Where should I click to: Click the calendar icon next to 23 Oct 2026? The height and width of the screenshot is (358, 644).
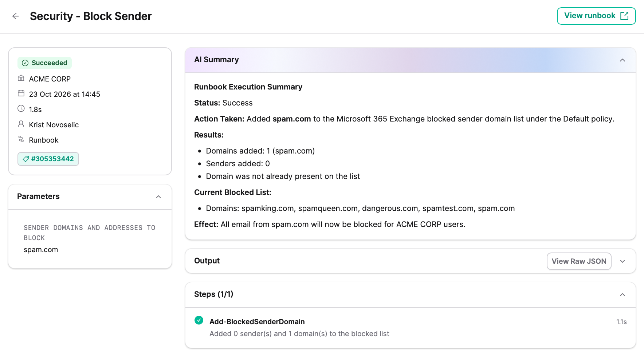[21, 94]
